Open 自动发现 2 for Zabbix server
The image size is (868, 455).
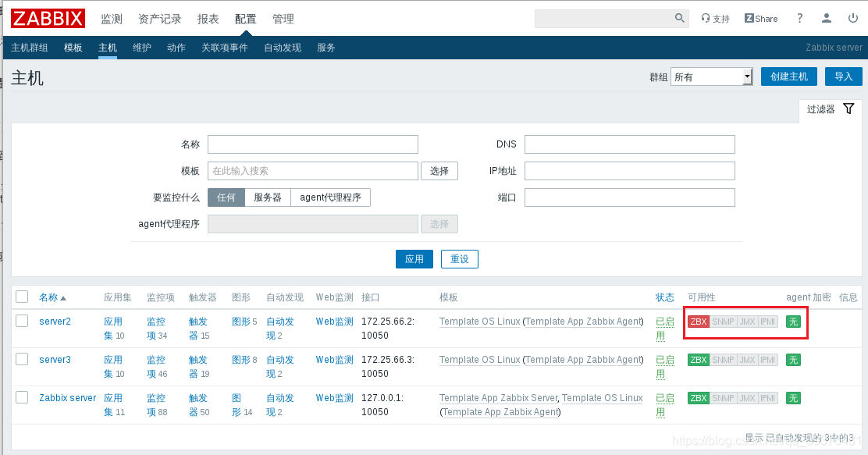pyautogui.click(x=279, y=404)
